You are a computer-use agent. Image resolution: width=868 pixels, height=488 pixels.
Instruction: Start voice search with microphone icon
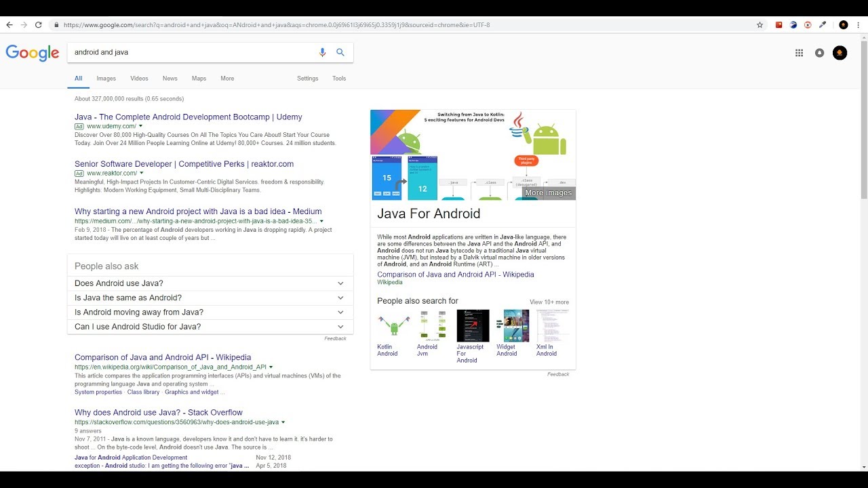point(322,52)
